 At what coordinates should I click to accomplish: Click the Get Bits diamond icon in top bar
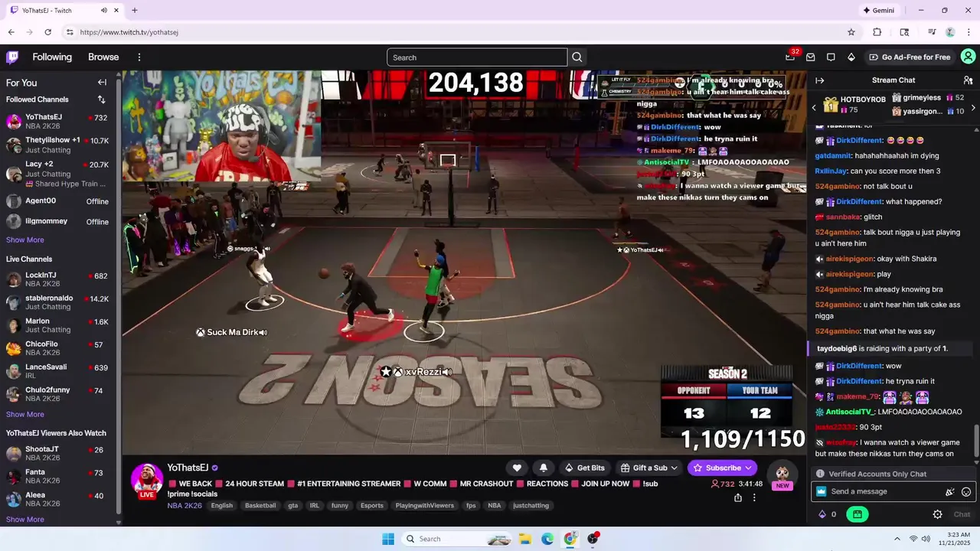coord(851,57)
